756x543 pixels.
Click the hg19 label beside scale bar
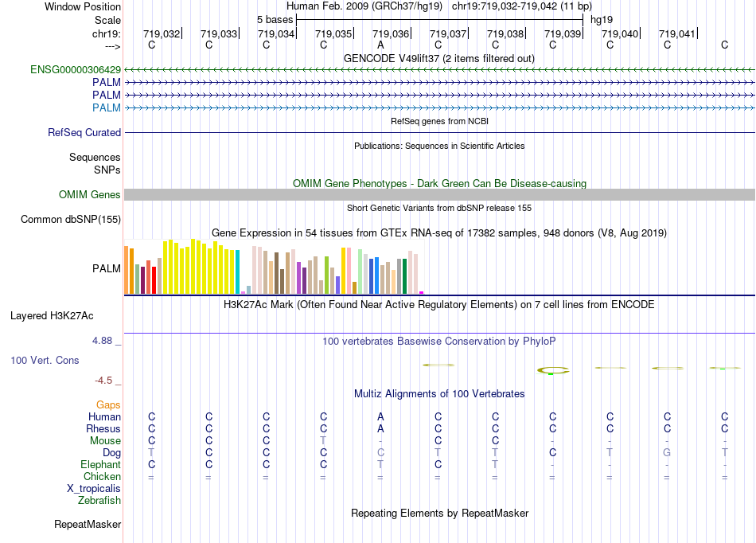click(602, 20)
